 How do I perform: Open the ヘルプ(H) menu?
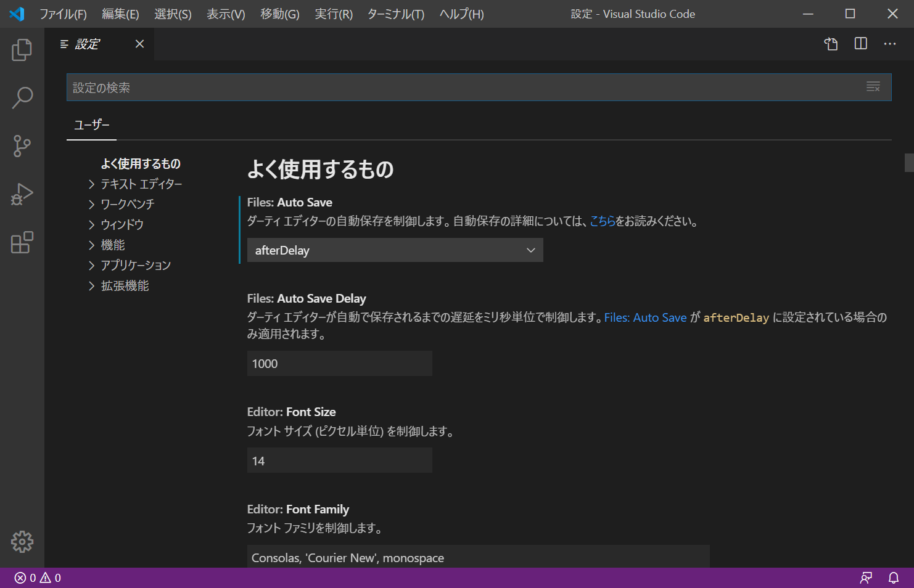[461, 14]
